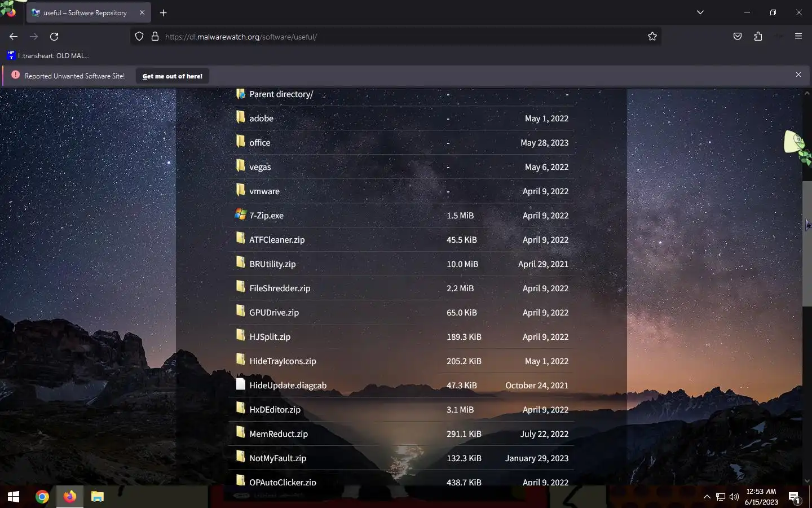The image size is (812, 508).
Task: Click the archive icon beside ATFCleaner.zip
Action: [240, 238]
